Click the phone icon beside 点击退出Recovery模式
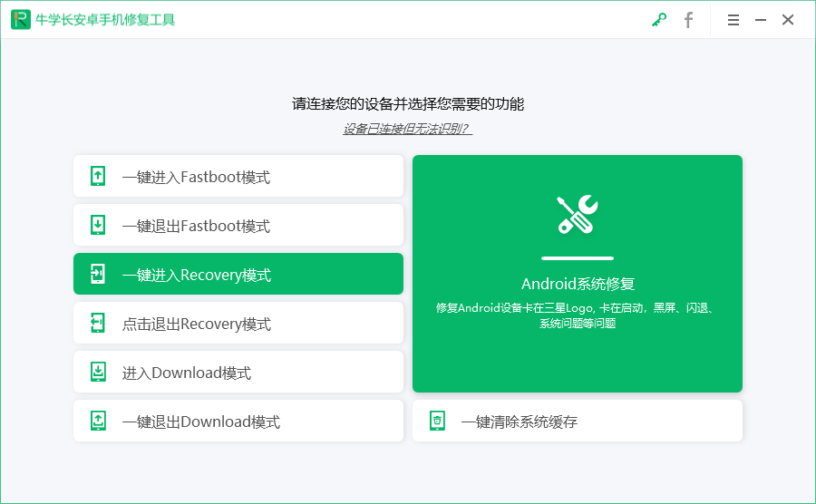The image size is (816, 504). [98, 324]
